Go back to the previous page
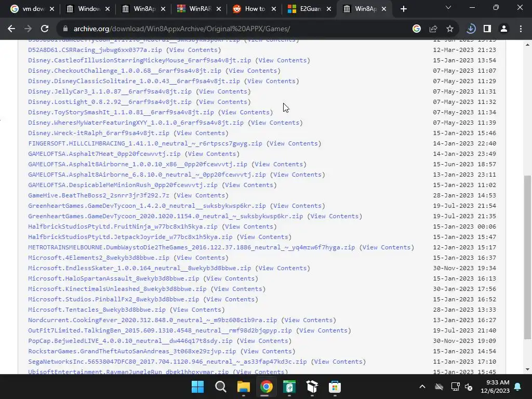 tap(11, 29)
